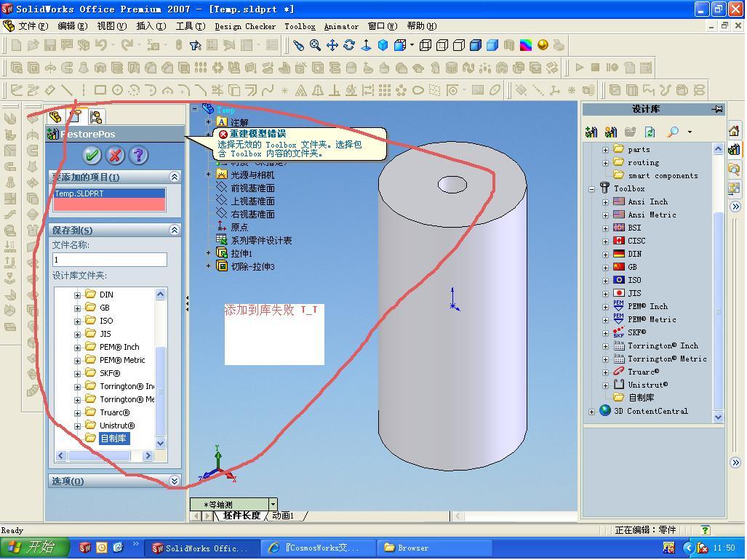The image size is (747, 560).
Task: Expand the 拉伸1 feature node
Action: tap(208, 253)
